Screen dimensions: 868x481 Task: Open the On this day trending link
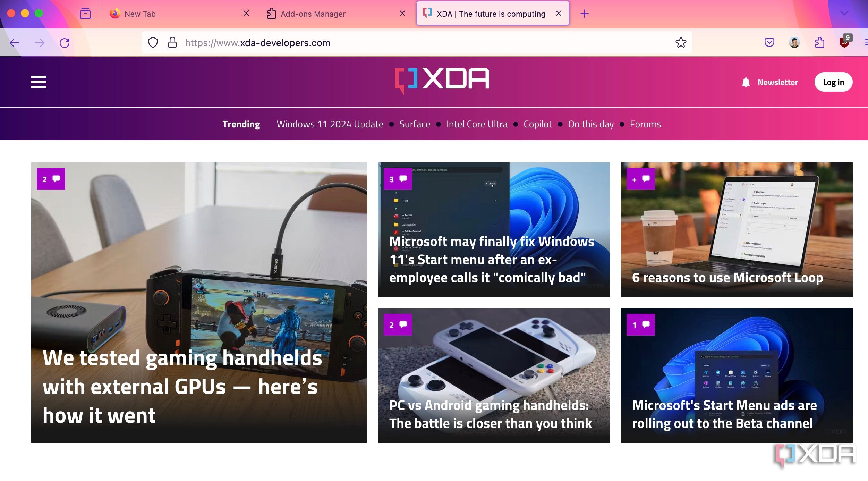click(591, 124)
